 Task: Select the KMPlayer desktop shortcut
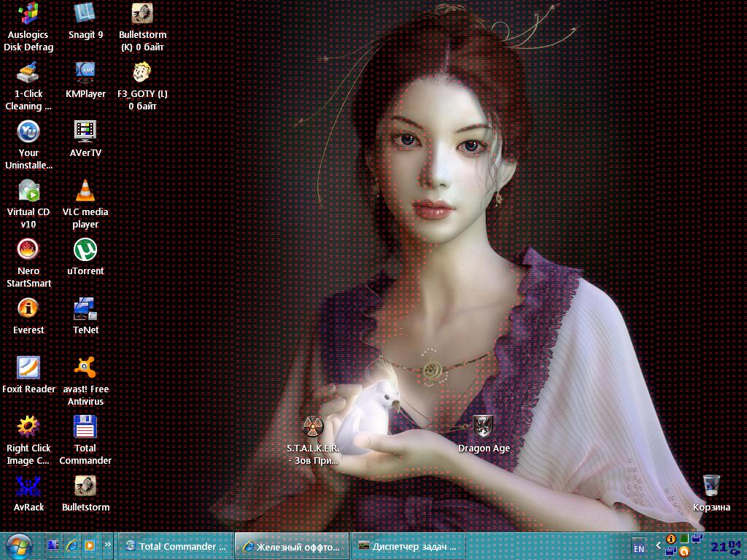pyautogui.click(x=86, y=80)
